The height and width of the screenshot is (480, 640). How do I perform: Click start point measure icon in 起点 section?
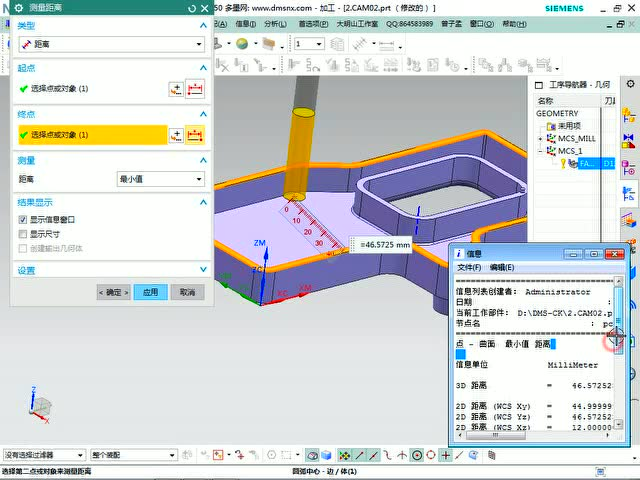click(195, 89)
